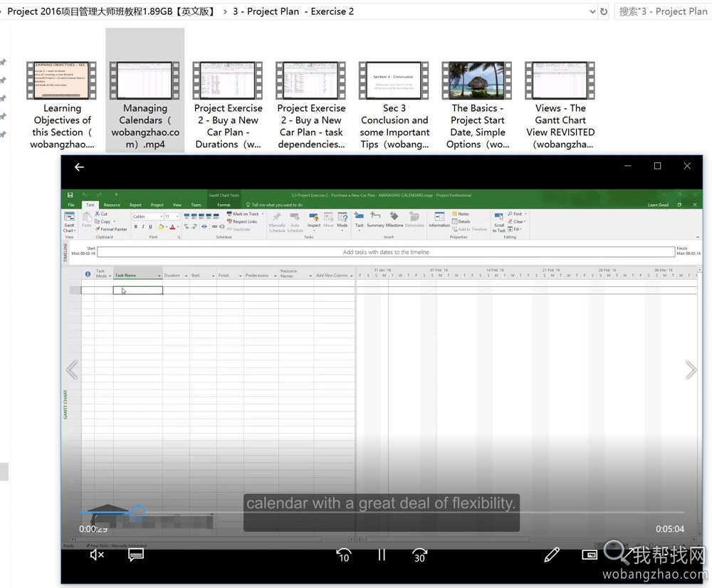
Task: Select the Task ribbon tab in the video
Action: click(90, 205)
